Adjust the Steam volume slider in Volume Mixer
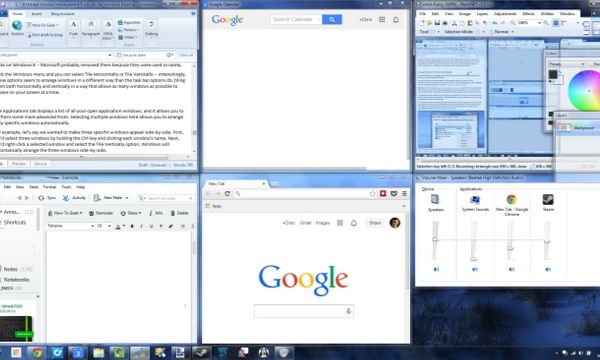Screen dimensions: 600x360 click(x=548, y=241)
